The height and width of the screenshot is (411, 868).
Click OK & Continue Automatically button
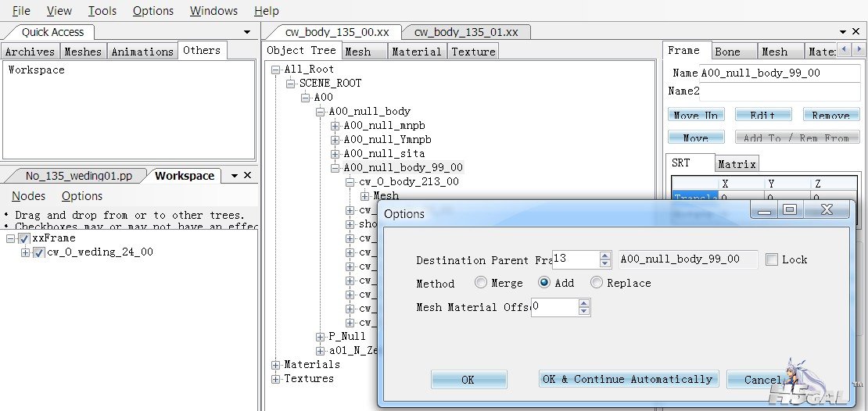(x=628, y=379)
